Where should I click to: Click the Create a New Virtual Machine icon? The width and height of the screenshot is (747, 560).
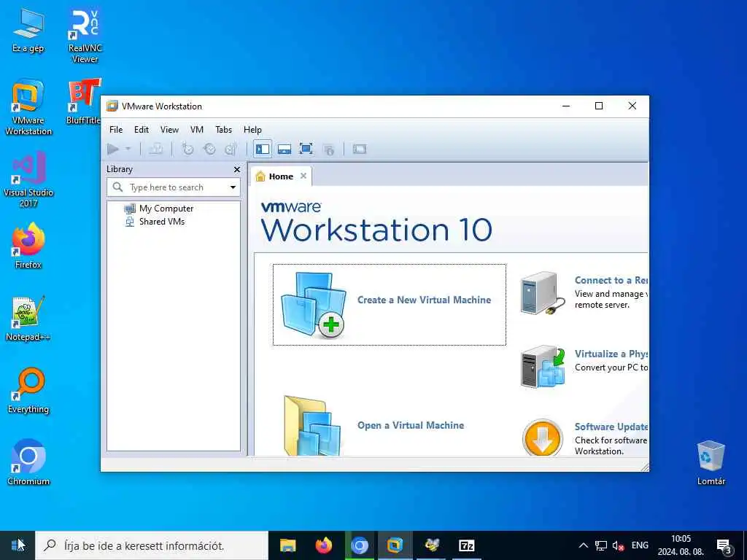(314, 305)
